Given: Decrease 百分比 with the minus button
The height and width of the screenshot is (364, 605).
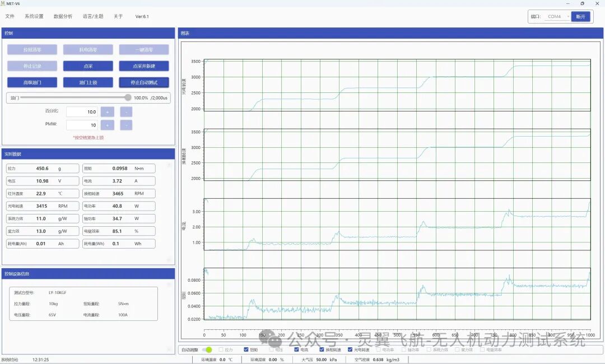Looking at the screenshot, I should pyautogui.click(x=126, y=112).
